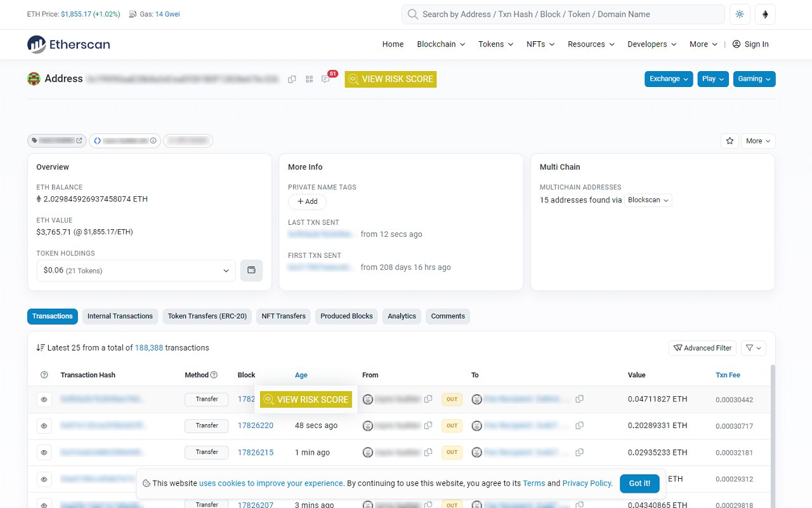
Task: Go to the Home menu item
Action: pyautogui.click(x=393, y=44)
